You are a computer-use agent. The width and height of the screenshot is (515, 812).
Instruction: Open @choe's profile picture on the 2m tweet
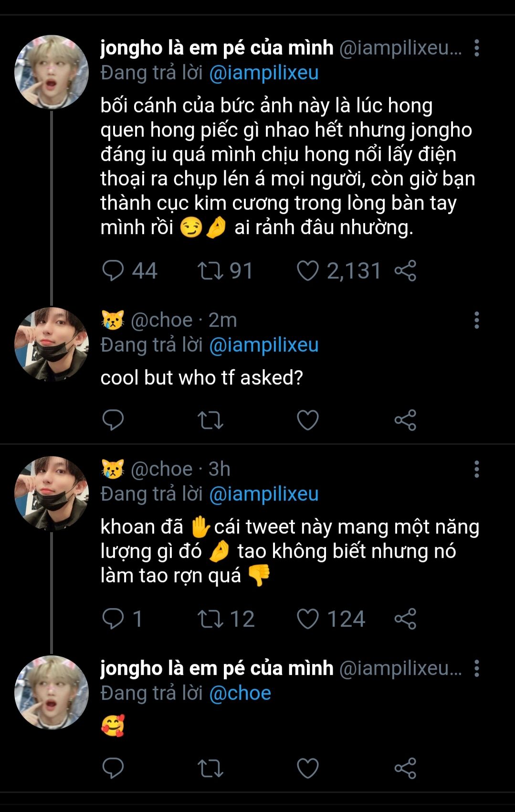click(52, 344)
